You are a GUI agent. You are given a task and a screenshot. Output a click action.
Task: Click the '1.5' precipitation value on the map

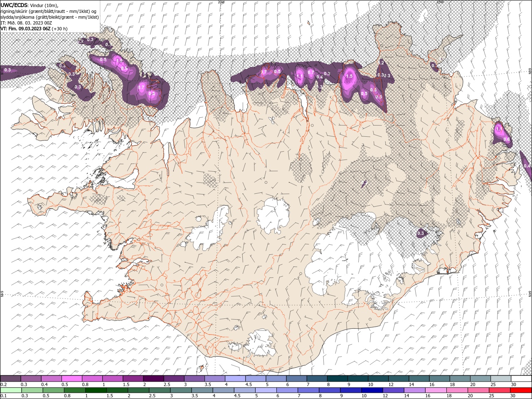tap(349, 76)
